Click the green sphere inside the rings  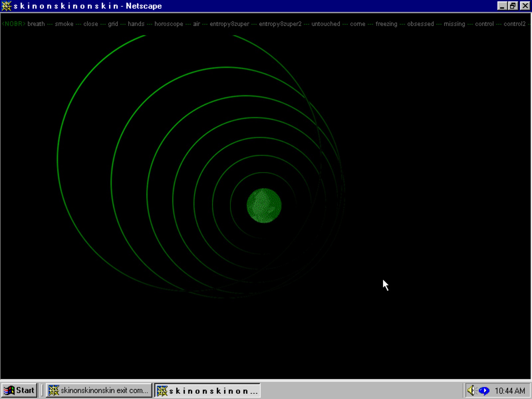(x=264, y=205)
